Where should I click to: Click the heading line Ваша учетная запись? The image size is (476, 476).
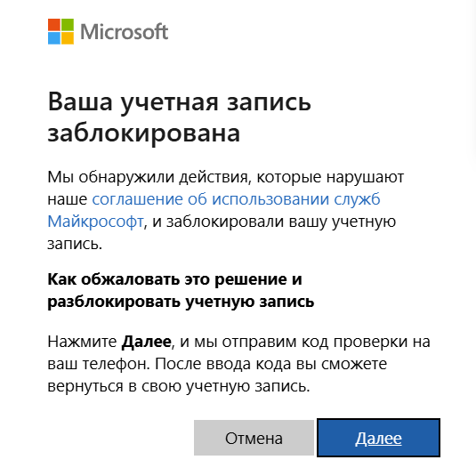point(180,102)
